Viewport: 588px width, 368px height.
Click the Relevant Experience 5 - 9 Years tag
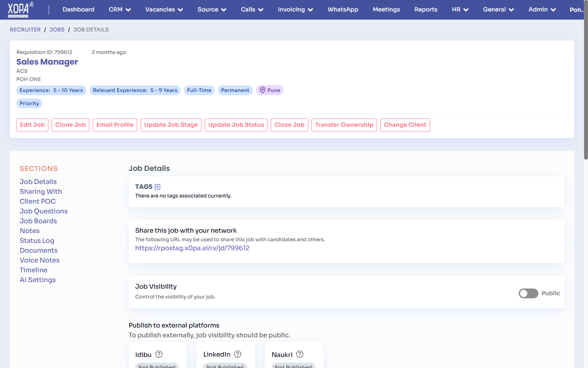point(135,90)
